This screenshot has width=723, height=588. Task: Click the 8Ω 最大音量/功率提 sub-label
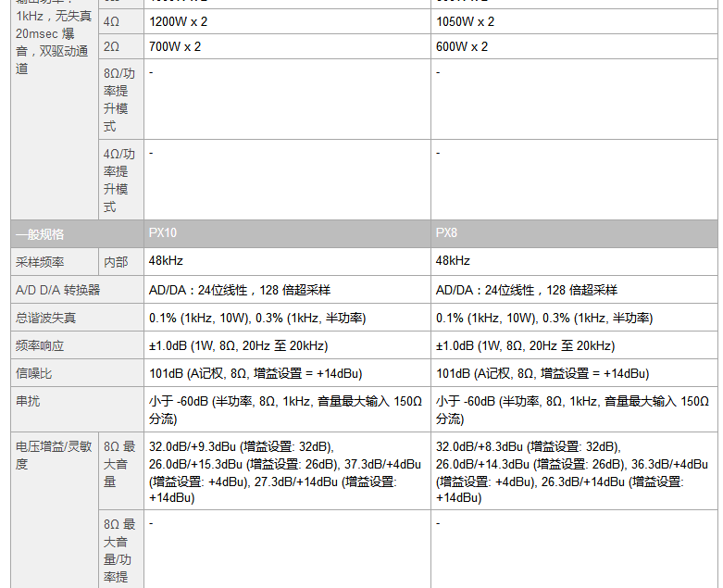coord(119,551)
